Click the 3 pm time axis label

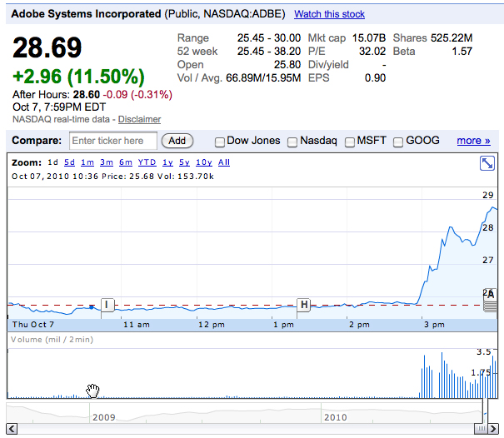click(x=434, y=325)
